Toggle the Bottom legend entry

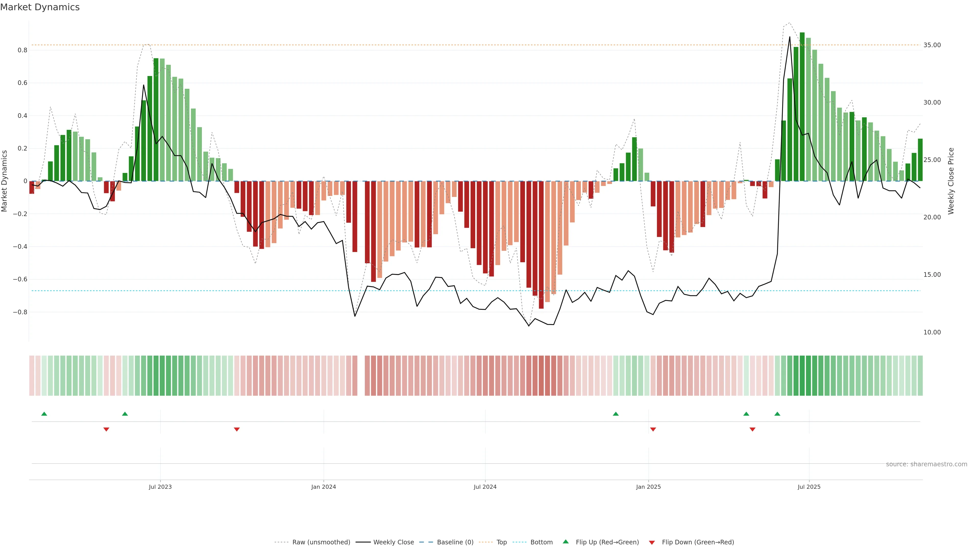[x=541, y=542]
